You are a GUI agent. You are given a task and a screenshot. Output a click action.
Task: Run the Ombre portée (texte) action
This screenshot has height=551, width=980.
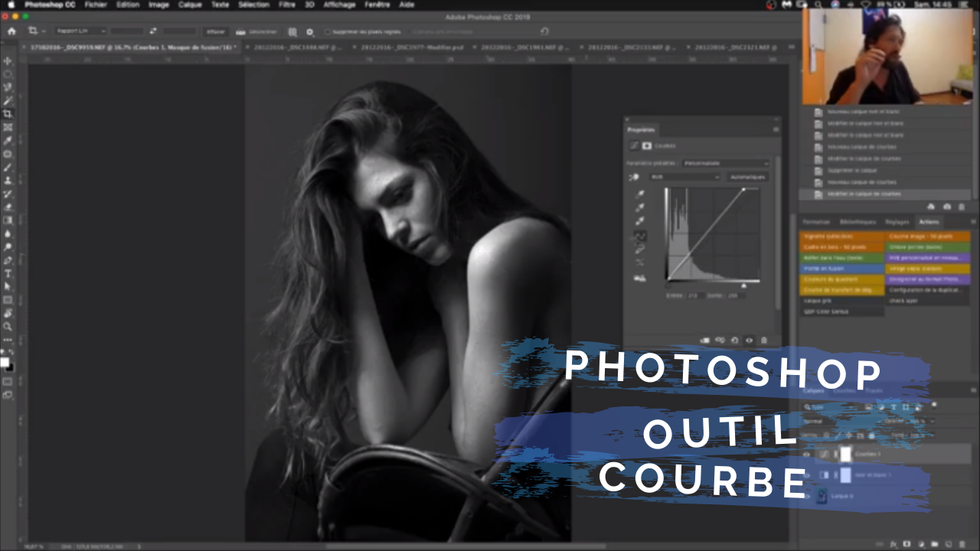pos(928,247)
